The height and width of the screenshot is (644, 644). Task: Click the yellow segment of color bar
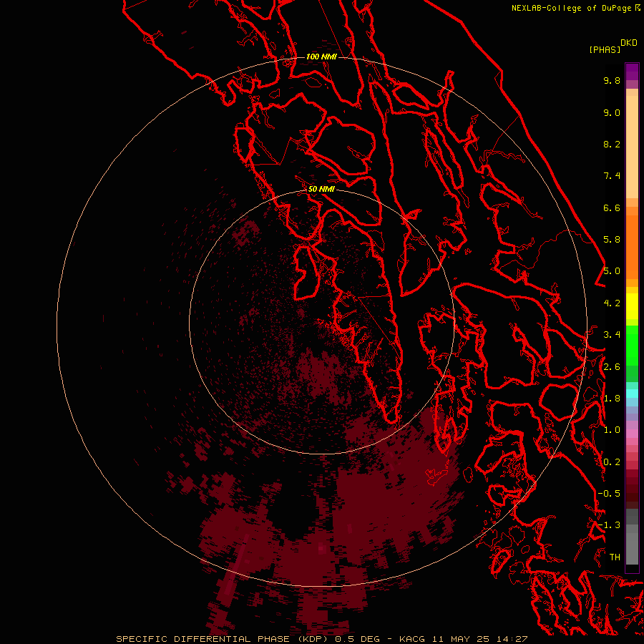[x=632, y=306]
